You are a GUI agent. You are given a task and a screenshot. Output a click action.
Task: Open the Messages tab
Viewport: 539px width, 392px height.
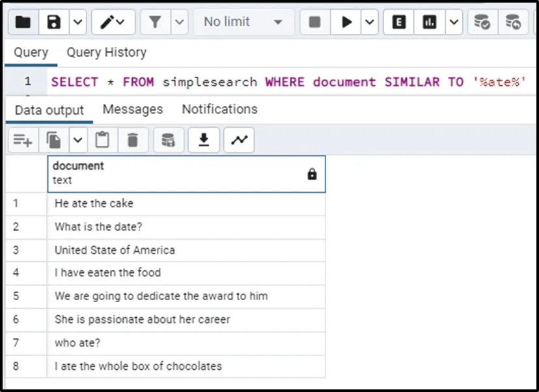(x=133, y=109)
